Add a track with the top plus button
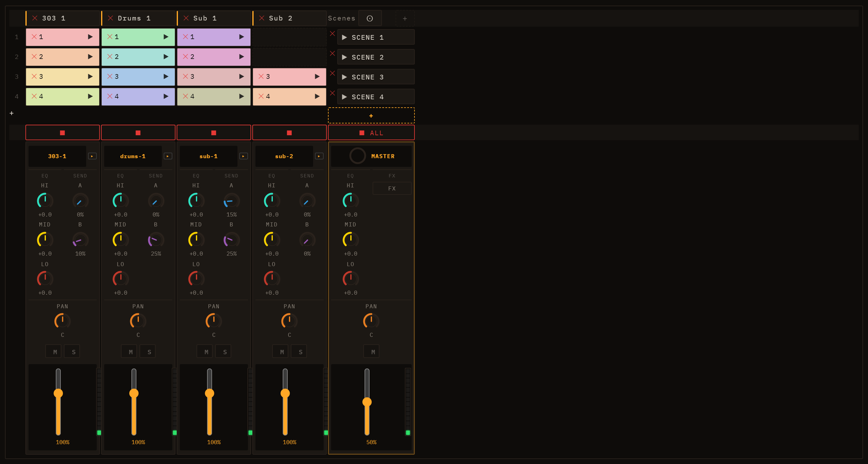 tap(405, 18)
